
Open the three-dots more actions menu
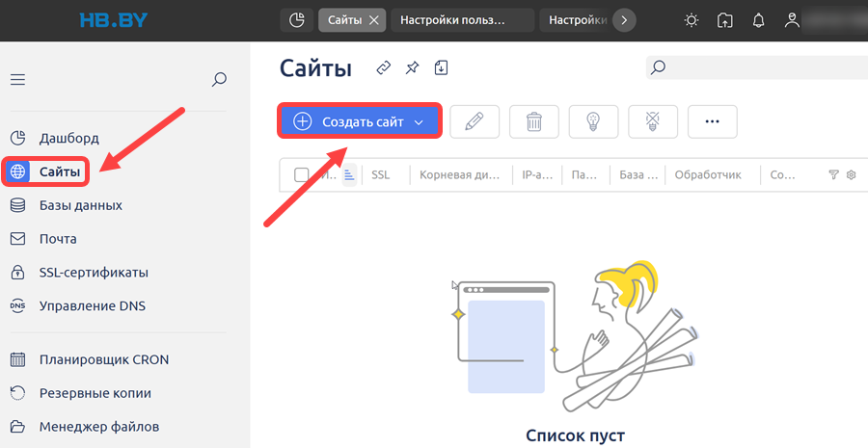pos(712,121)
